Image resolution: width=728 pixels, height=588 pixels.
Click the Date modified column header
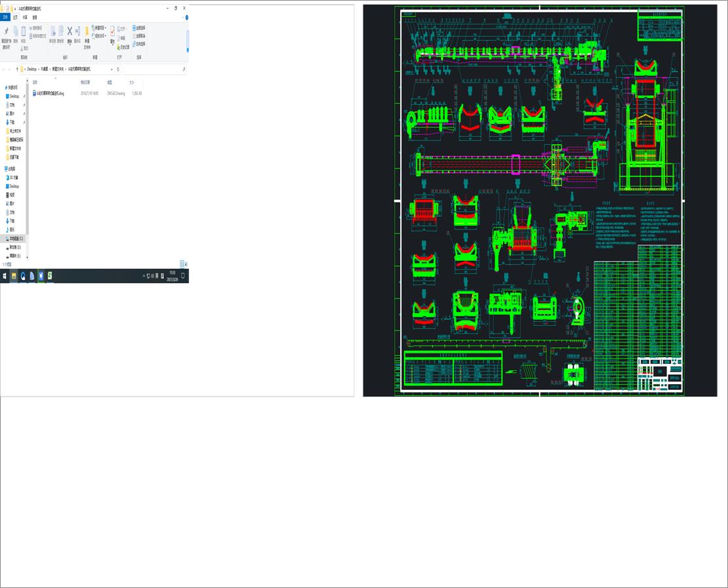(85, 82)
